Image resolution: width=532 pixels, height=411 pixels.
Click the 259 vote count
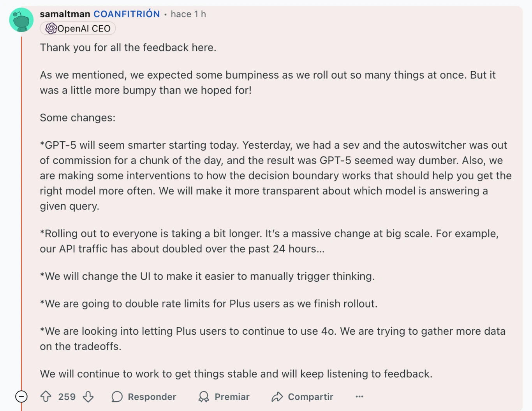coord(67,397)
